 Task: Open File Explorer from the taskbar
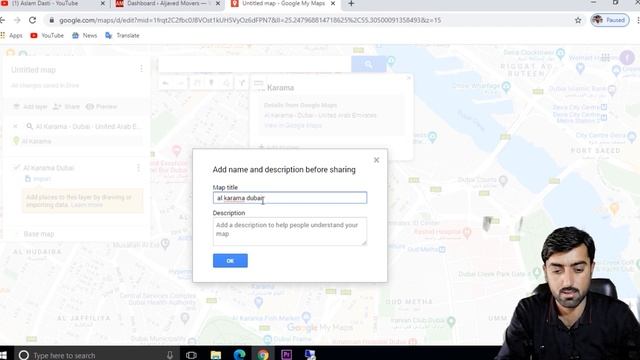pos(216,355)
